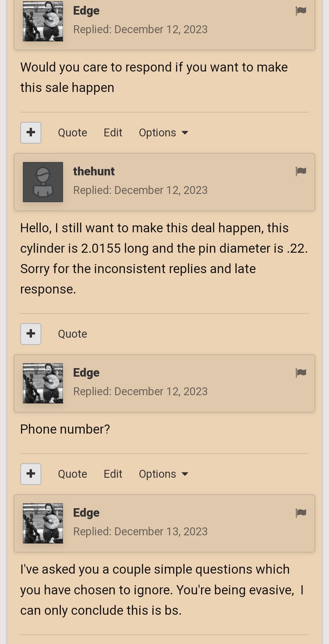The image size is (329, 644).
Task: Edit the 'Would you care to respond' post
Action: point(113,133)
